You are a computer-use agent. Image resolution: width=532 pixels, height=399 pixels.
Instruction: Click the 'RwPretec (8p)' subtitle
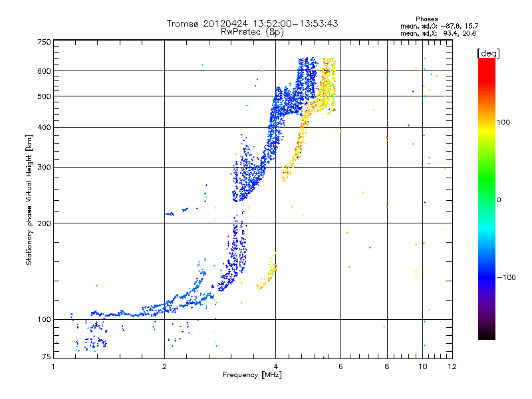(252, 32)
